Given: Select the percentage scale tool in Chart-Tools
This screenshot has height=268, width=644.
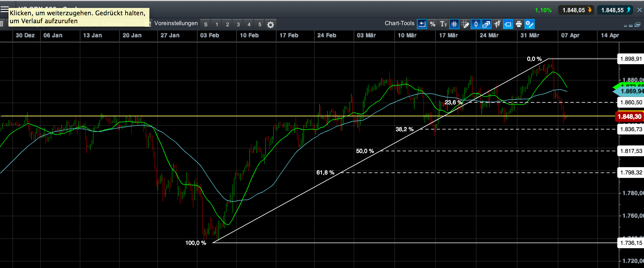Looking at the screenshot, I should tap(433, 24).
